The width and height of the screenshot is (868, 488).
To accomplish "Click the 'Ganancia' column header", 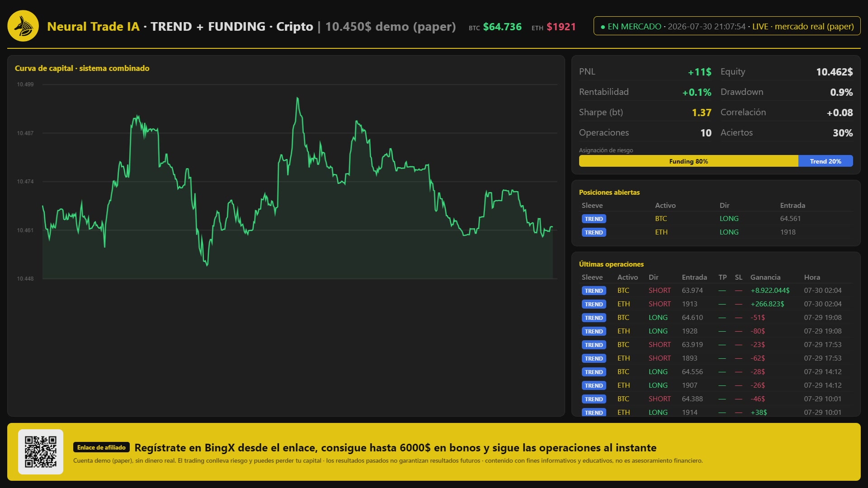I will [765, 277].
